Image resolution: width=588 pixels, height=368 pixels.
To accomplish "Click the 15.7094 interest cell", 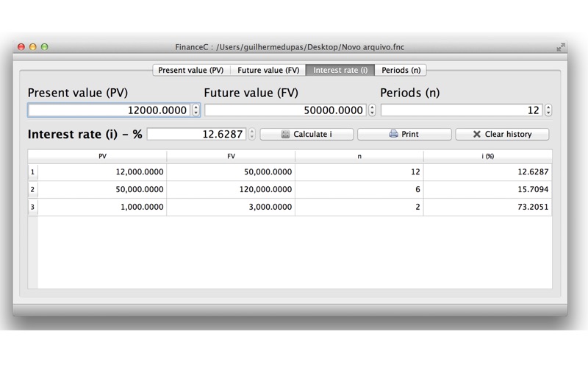I will point(487,190).
